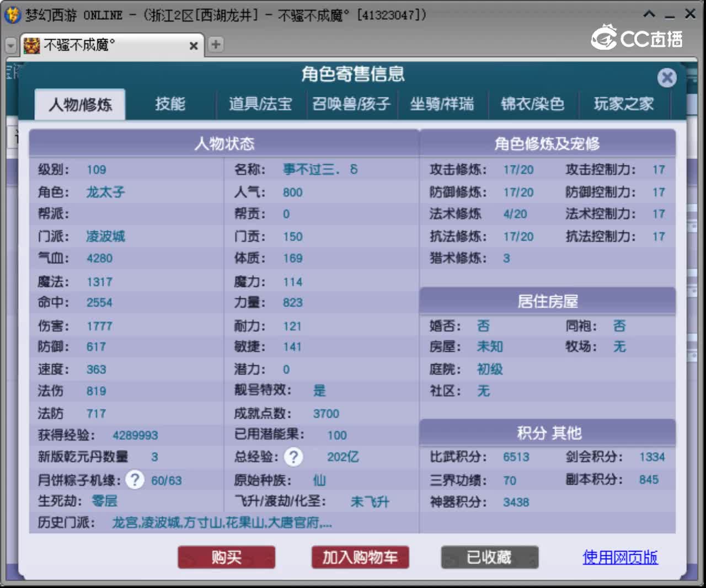Click the game avatar icon in the tab
The height and width of the screenshot is (588, 706).
(x=32, y=45)
